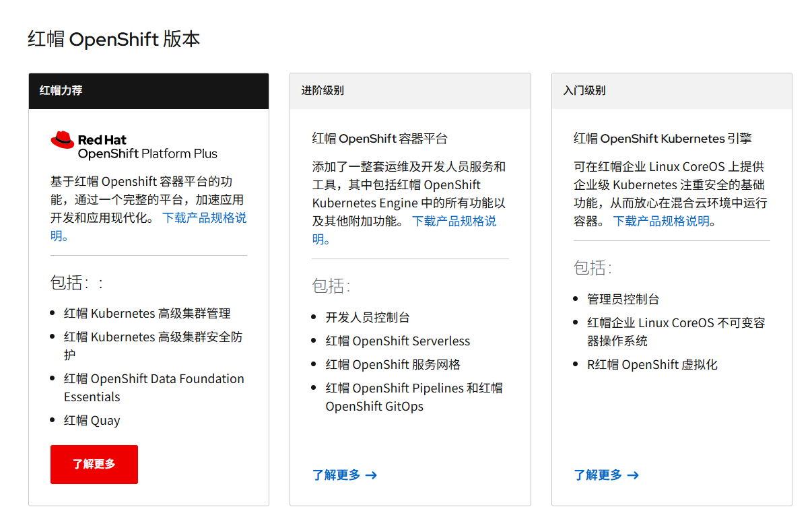Click list item 红帽 Kubernetes 高级集群管理
The width and height of the screenshot is (812, 513).
tap(147, 314)
